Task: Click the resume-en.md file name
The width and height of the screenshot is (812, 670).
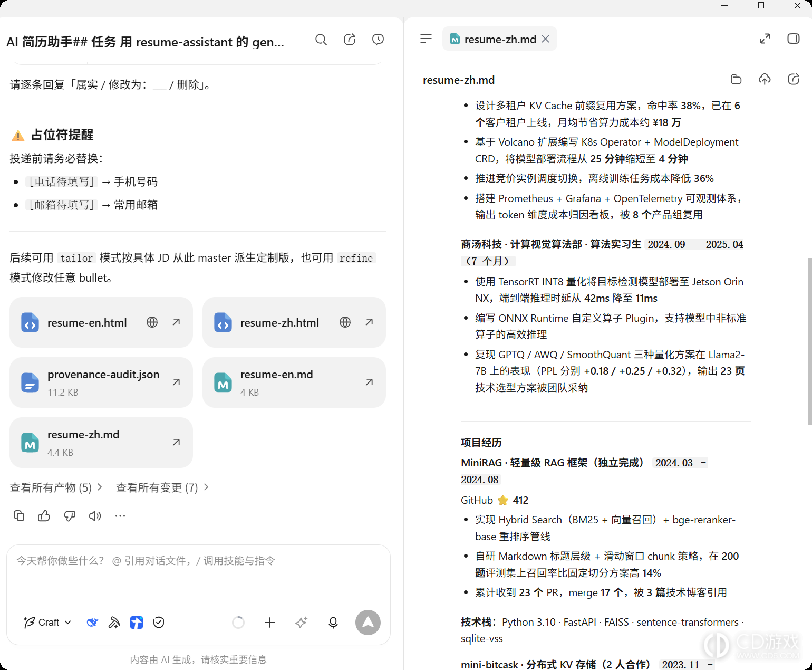Action: [277, 375]
